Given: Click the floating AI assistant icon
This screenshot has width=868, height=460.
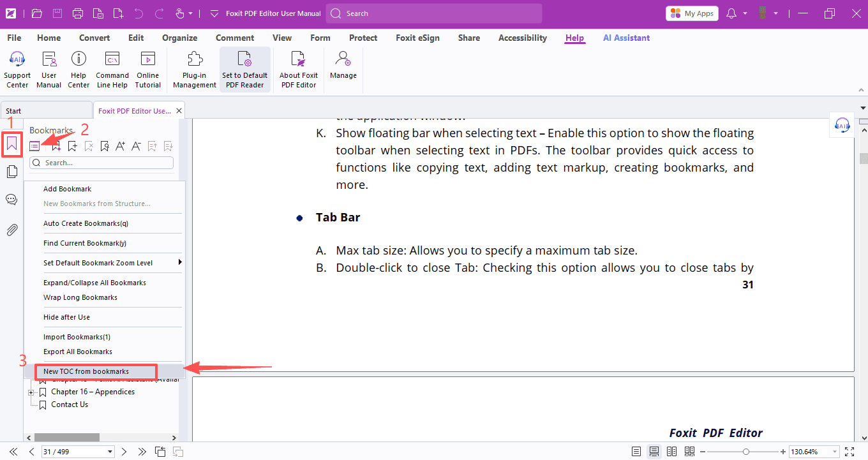Looking at the screenshot, I should (842, 126).
